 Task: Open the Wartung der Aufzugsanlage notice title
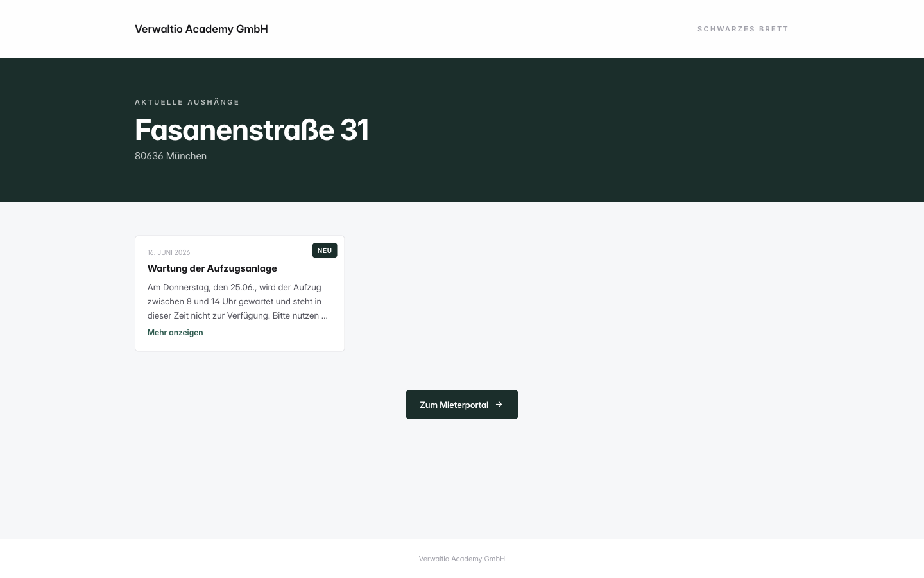coord(212,268)
